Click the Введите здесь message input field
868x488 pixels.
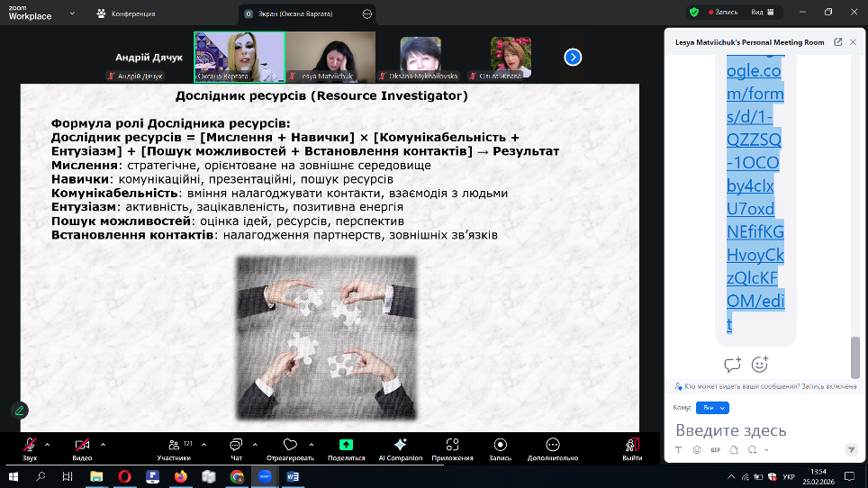tap(756, 430)
